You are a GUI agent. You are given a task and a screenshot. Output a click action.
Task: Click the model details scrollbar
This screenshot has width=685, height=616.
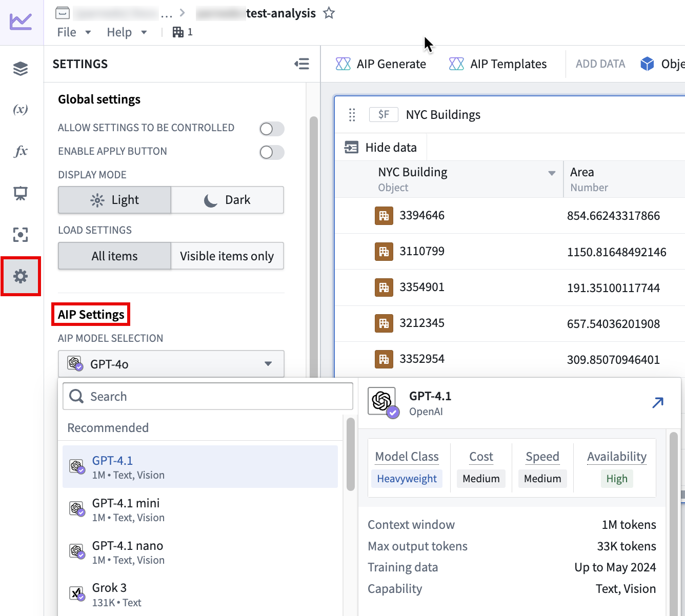click(x=674, y=523)
